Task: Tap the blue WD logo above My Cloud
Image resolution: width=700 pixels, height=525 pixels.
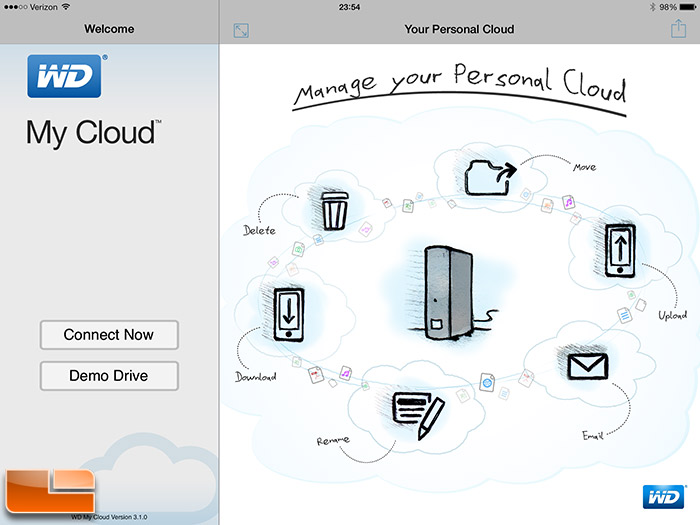Action: [x=64, y=76]
